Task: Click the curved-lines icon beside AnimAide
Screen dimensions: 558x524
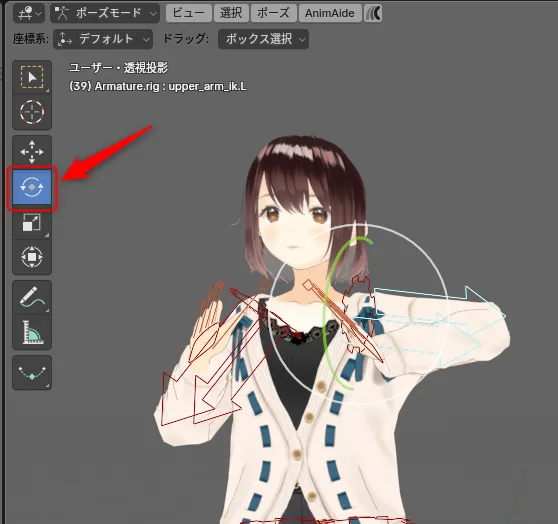Action: 373,13
